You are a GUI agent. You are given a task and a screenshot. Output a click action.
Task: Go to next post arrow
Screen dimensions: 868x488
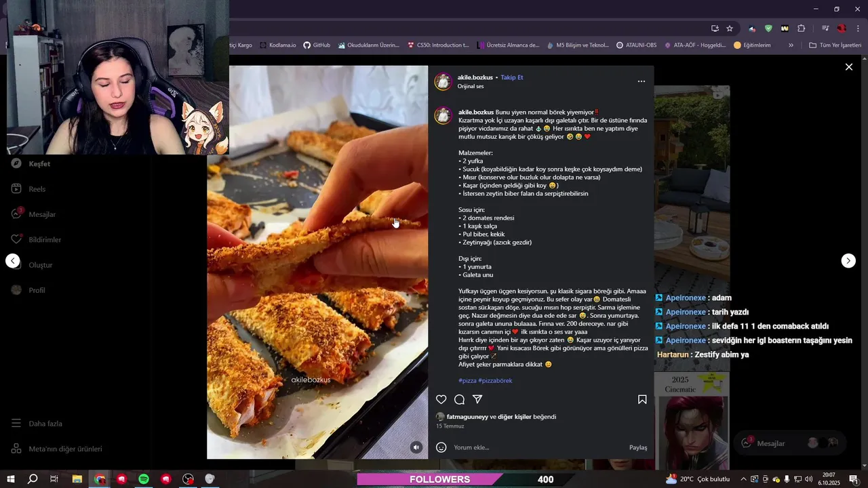click(848, 261)
